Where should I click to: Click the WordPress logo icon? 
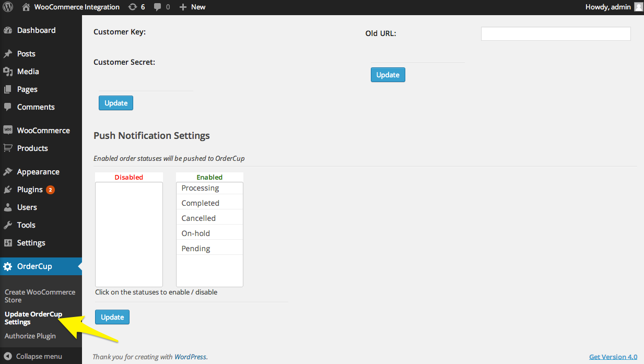(7, 7)
